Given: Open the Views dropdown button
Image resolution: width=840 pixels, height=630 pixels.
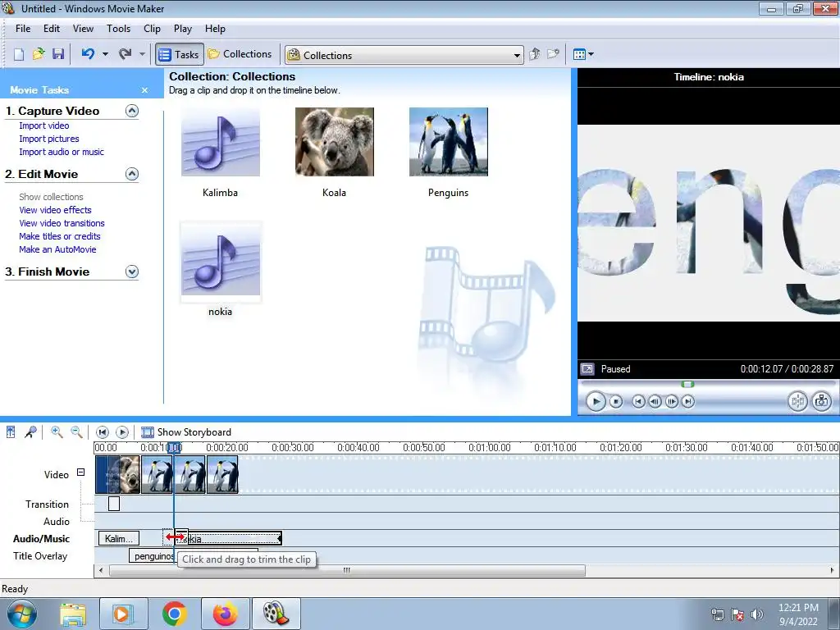Looking at the screenshot, I should (x=583, y=54).
